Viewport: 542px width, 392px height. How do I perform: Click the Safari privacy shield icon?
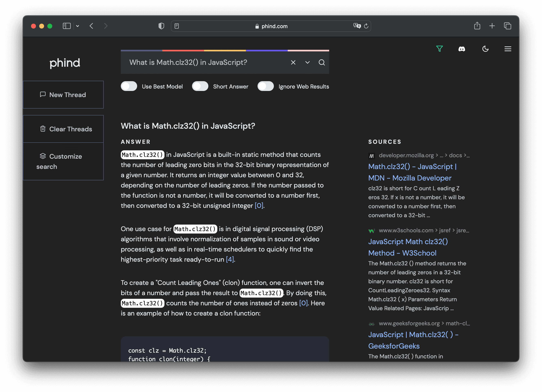(161, 26)
